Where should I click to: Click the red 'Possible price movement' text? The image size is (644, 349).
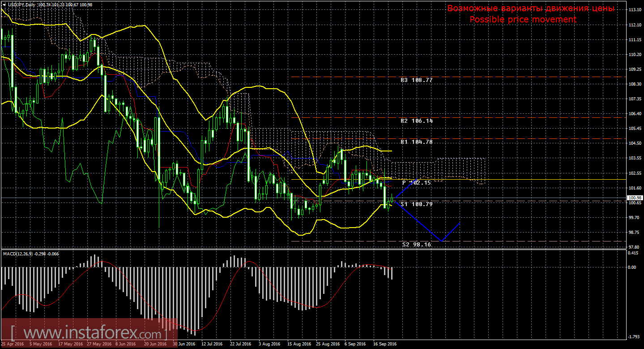coord(523,20)
